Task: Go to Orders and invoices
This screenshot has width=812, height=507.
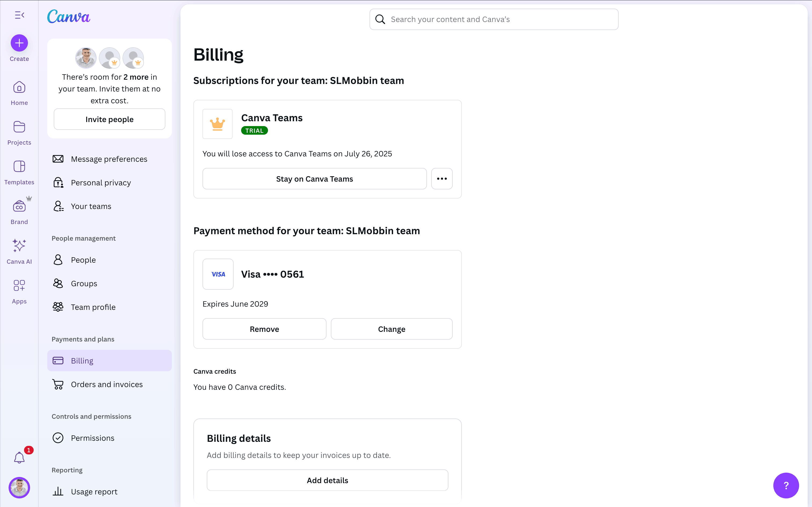Action: click(107, 384)
